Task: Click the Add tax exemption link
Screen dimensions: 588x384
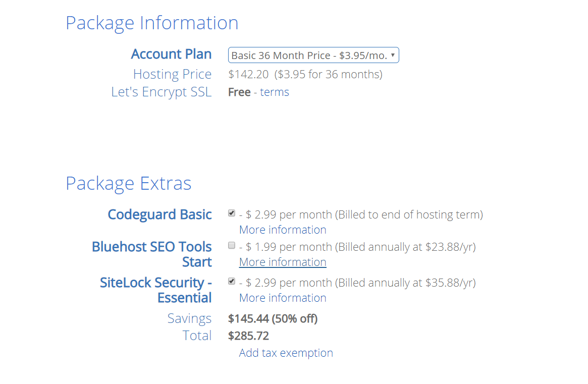Action: [286, 353]
